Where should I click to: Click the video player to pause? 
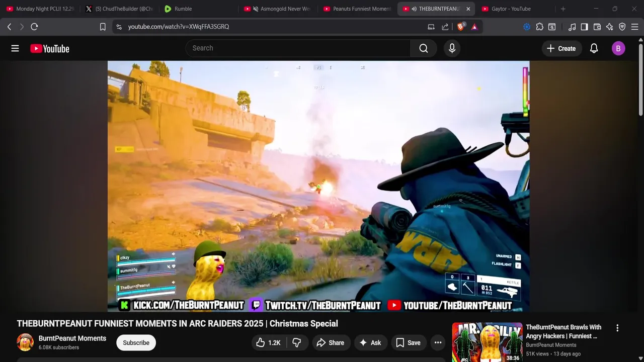pos(318,186)
